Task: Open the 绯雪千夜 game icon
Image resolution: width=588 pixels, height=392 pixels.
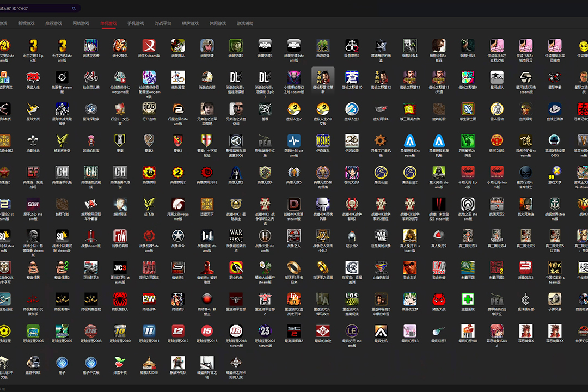Action: pos(120,363)
